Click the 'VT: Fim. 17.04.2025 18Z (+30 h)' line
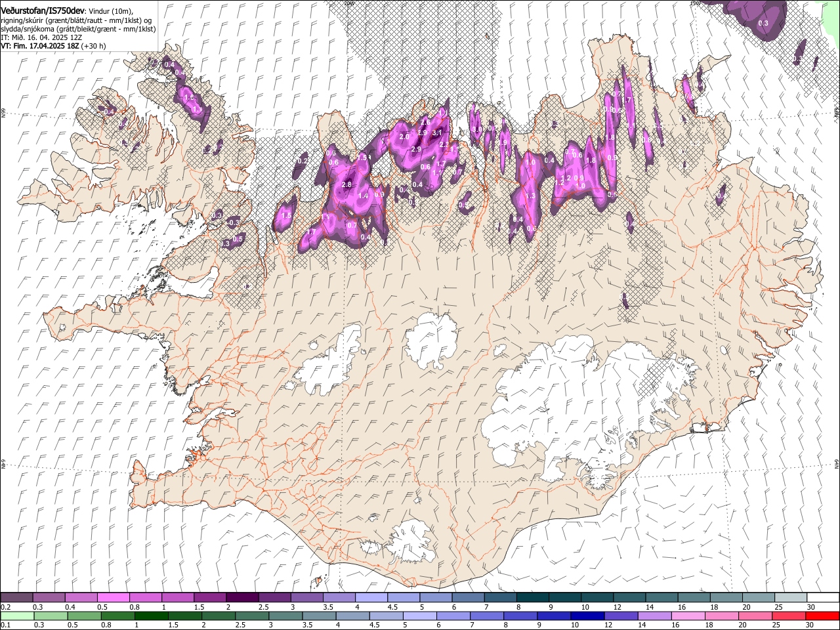 pyautogui.click(x=53, y=46)
